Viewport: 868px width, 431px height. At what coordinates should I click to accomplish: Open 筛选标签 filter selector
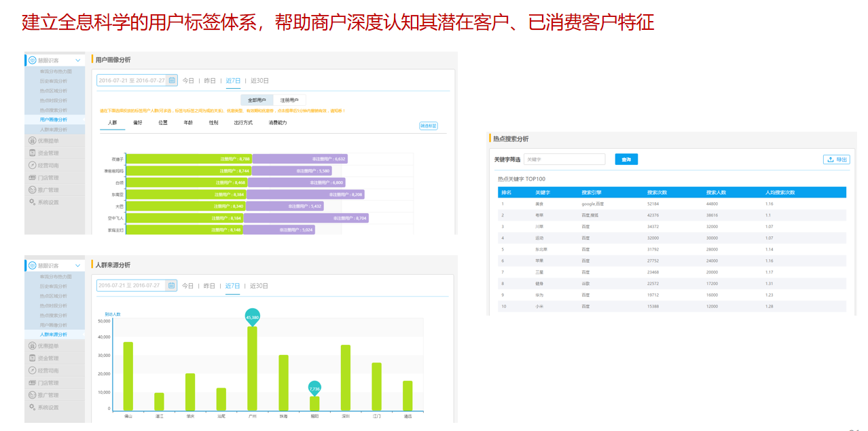tap(428, 126)
